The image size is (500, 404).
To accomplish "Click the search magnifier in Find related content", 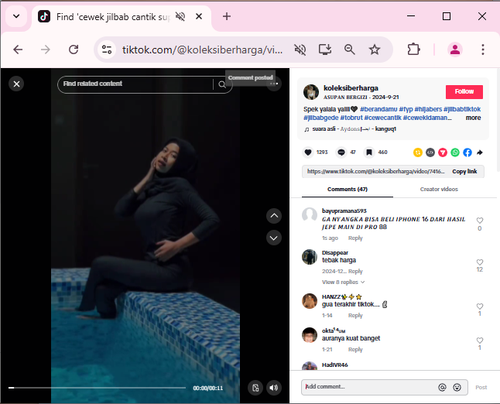I will coord(222,84).
